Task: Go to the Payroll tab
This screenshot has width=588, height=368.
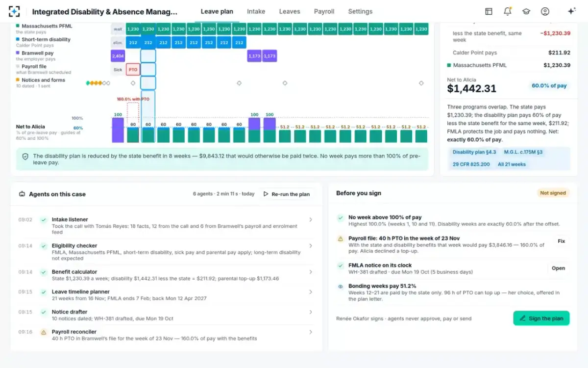Action: click(x=324, y=11)
